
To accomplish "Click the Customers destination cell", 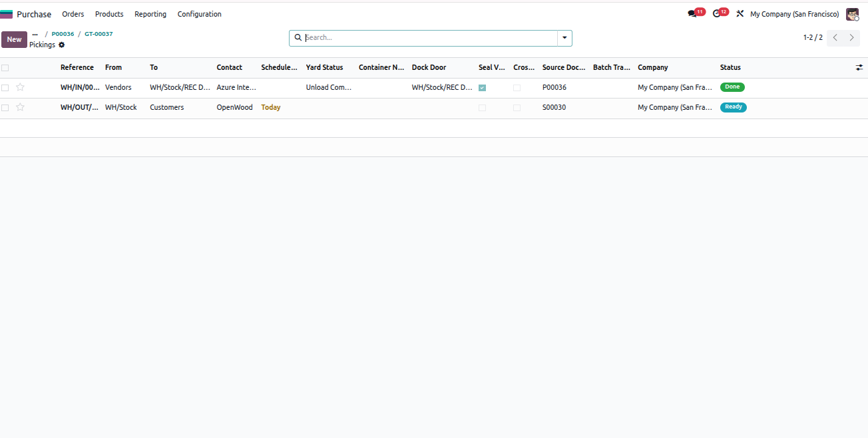I will (167, 107).
